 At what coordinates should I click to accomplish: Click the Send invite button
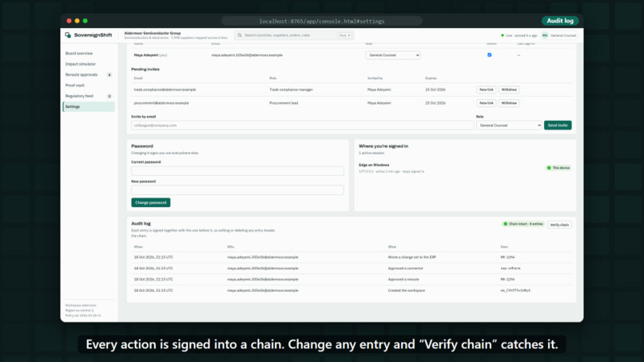tap(558, 125)
